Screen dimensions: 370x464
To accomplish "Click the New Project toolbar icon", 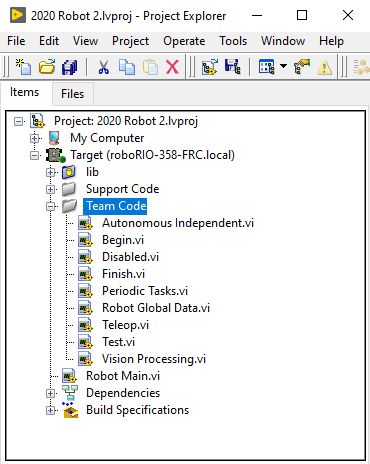I will click(x=23, y=67).
